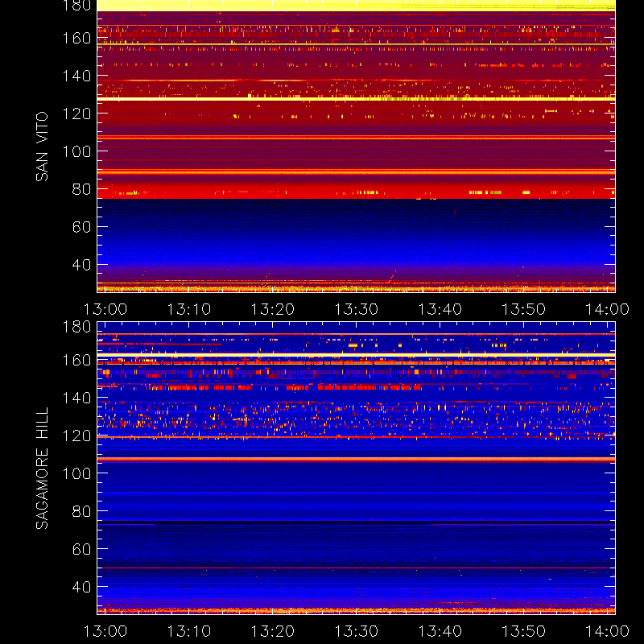Select the 120 tick label on San Vito axis
This screenshot has width=644, height=644.
coord(76,114)
